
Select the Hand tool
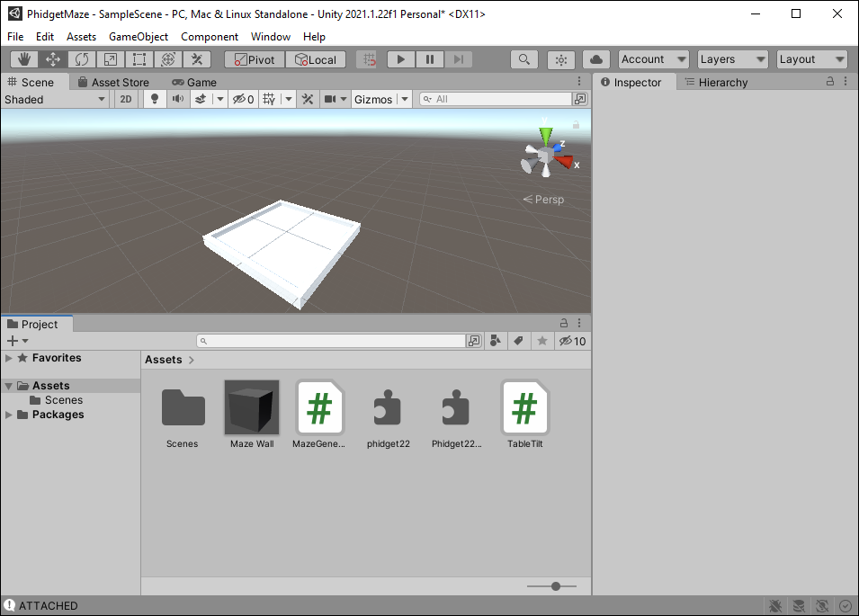tap(24, 59)
